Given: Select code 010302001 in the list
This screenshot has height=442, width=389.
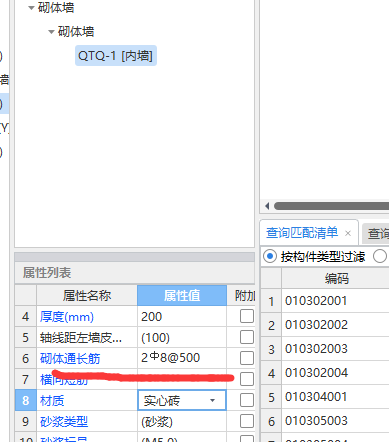Looking at the screenshot, I should 316,301.
